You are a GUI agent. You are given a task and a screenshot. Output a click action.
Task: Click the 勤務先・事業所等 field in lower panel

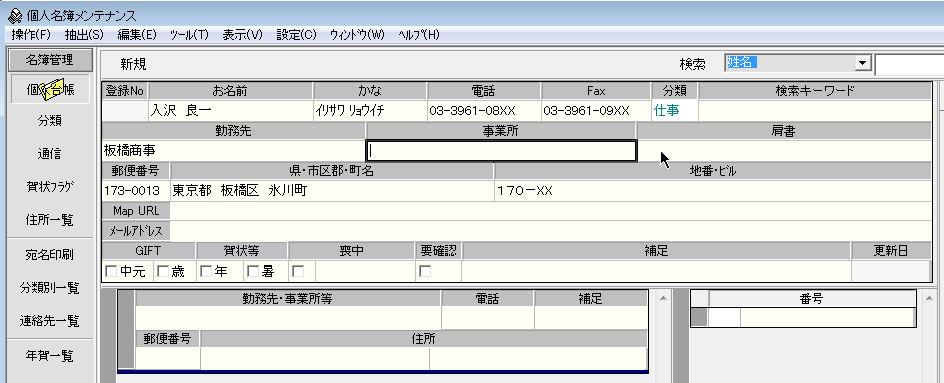click(288, 318)
